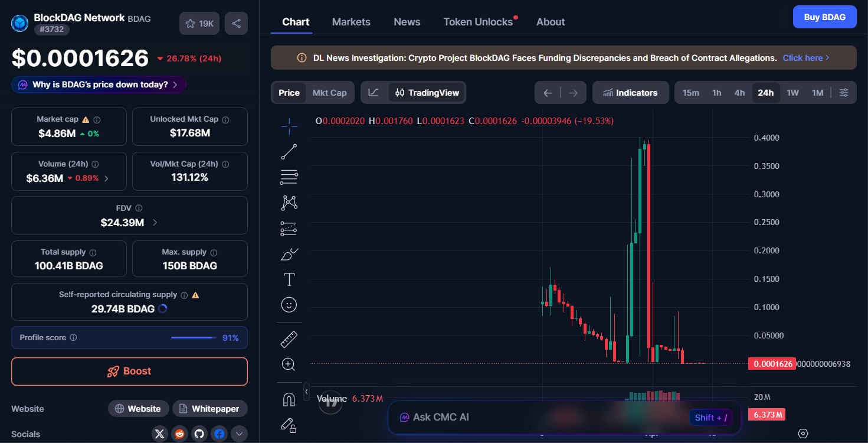Toggle lock on all chart drawings
This screenshot has width=868, height=443.
tap(289, 425)
